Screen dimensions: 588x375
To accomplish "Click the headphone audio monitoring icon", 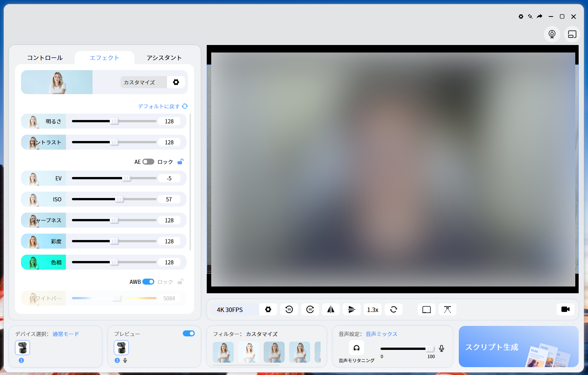I will pos(357,348).
